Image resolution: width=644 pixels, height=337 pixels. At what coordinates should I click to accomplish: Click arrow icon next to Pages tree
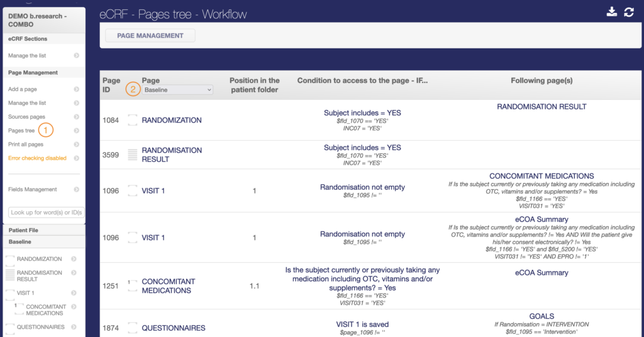76,131
